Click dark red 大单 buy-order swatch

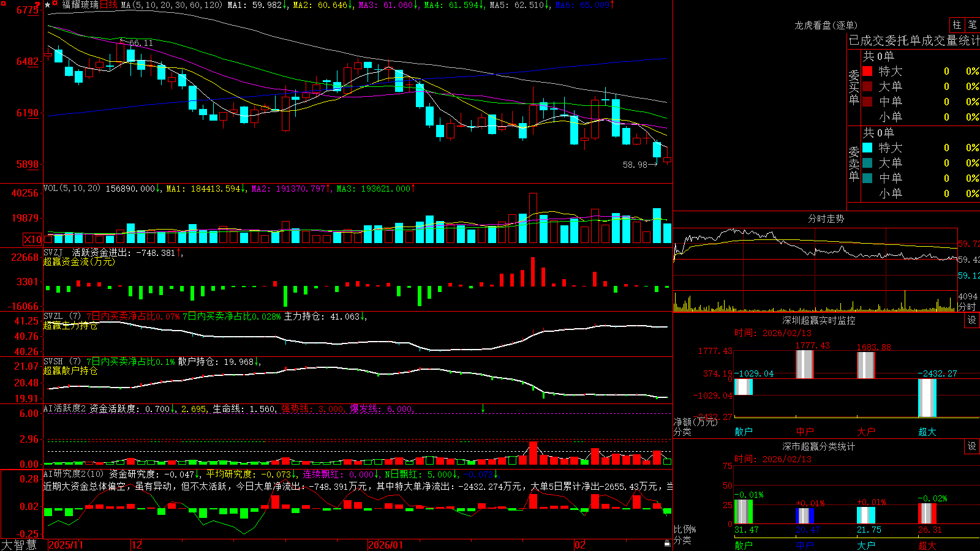pos(867,86)
